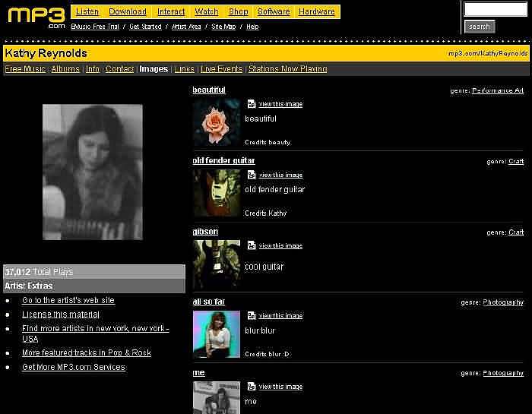Open the Shop menu

tap(238, 11)
